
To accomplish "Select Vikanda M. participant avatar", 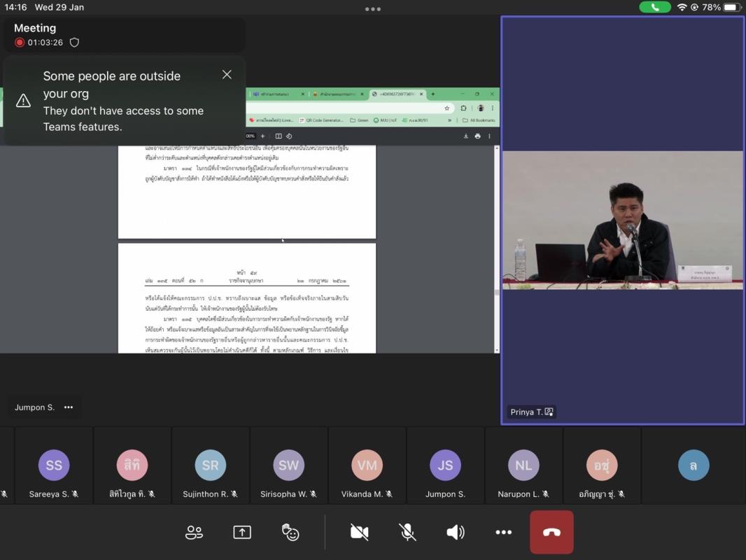I will (x=367, y=465).
